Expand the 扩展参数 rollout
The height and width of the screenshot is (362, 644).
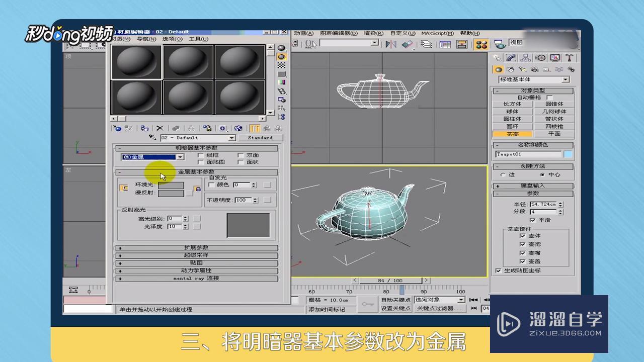coord(196,247)
